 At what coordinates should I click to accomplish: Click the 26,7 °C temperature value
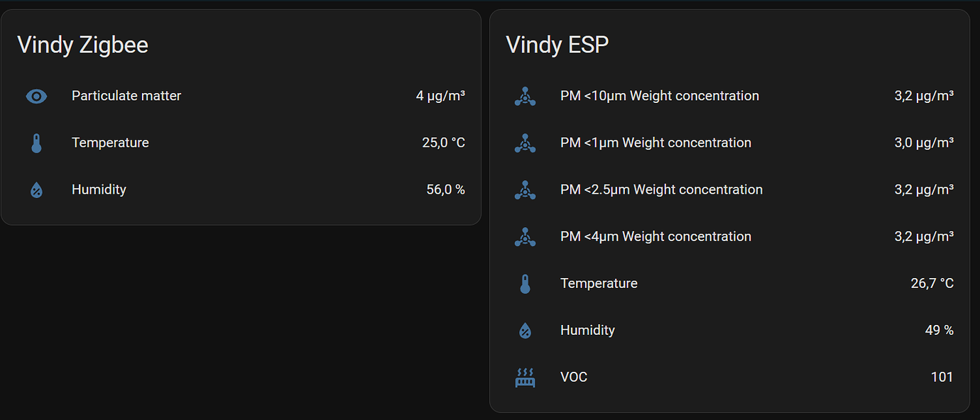[x=932, y=283]
